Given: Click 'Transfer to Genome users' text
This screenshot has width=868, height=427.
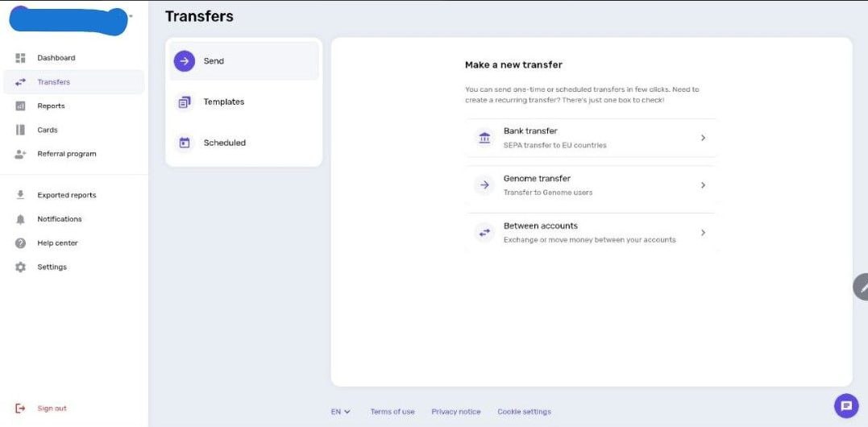Looking at the screenshot, I should [x=548, y=193].
